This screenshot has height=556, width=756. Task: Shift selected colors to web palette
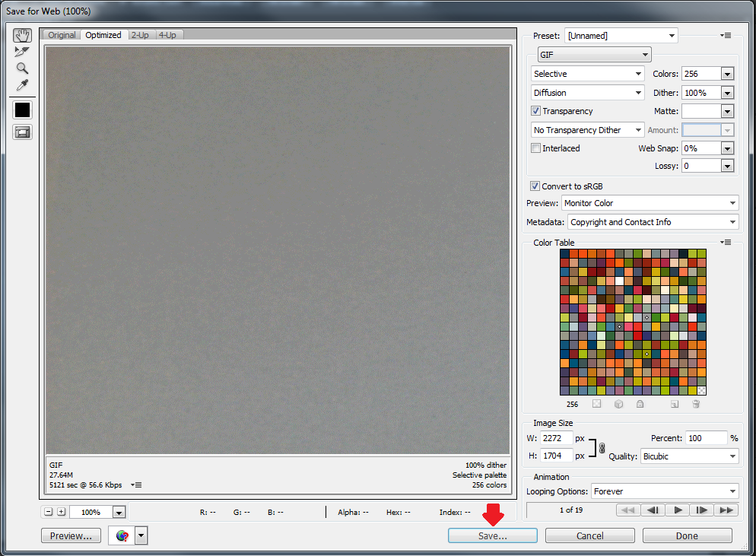click(618, 404)
